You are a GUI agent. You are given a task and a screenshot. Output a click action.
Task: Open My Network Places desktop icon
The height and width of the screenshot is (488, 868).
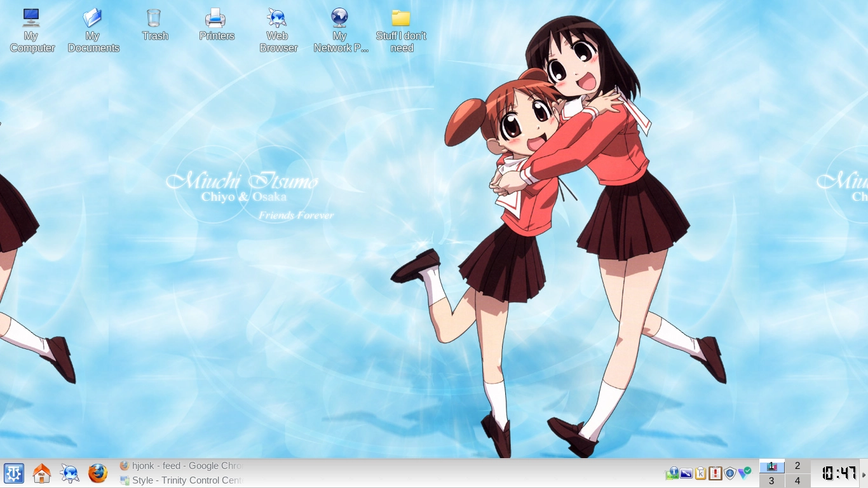(340, 30)
